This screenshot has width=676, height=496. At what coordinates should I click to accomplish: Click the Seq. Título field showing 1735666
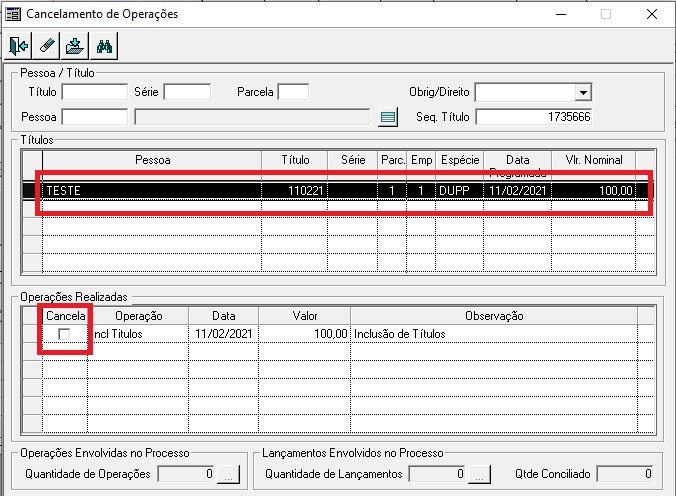[534, 117]
